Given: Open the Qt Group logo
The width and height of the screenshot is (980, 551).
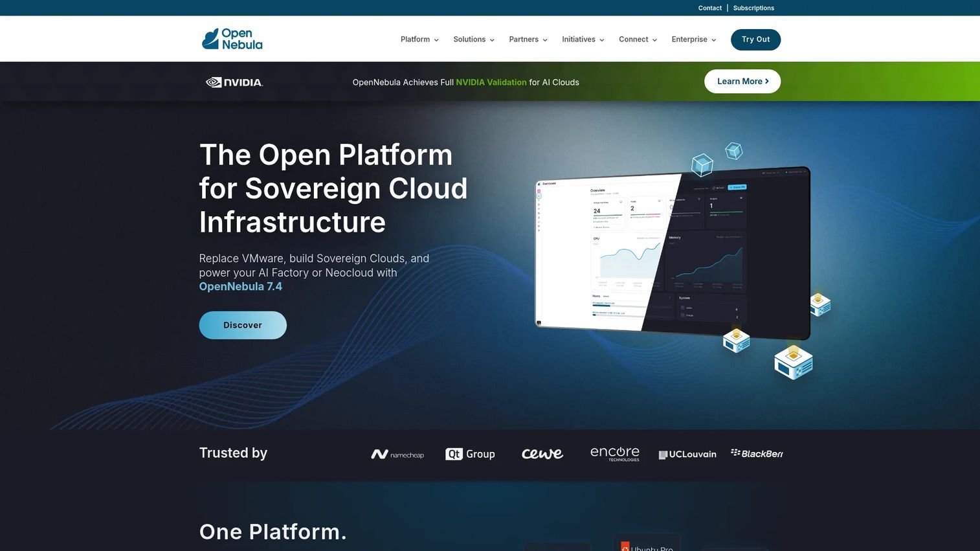Looking at the screenshot, I should tap(470, 454).
